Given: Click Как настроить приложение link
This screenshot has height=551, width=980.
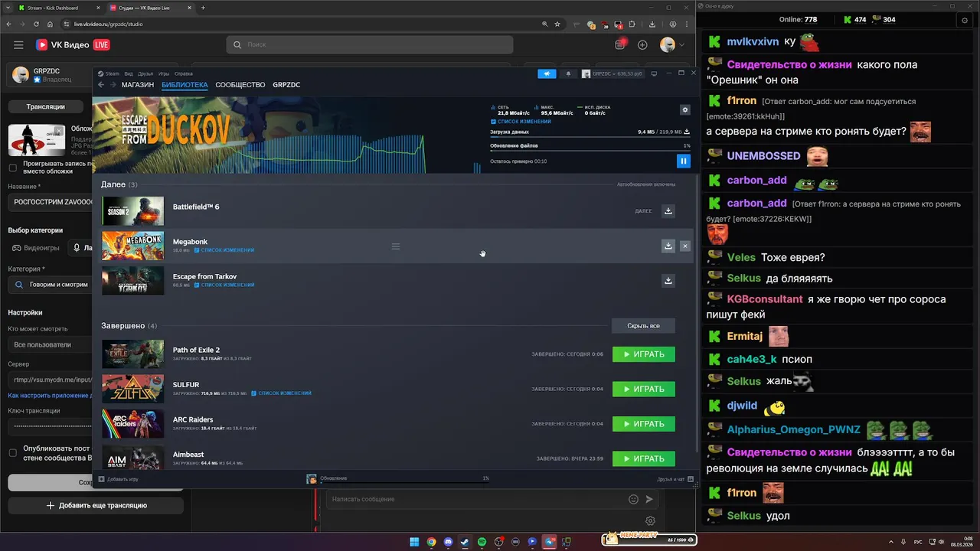Looking at the screenshot, I should coord(51,396).
